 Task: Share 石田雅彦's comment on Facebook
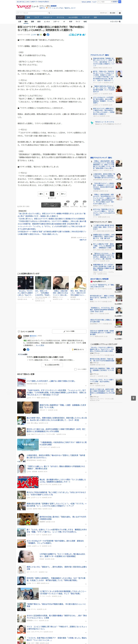(x=28, y=349)
